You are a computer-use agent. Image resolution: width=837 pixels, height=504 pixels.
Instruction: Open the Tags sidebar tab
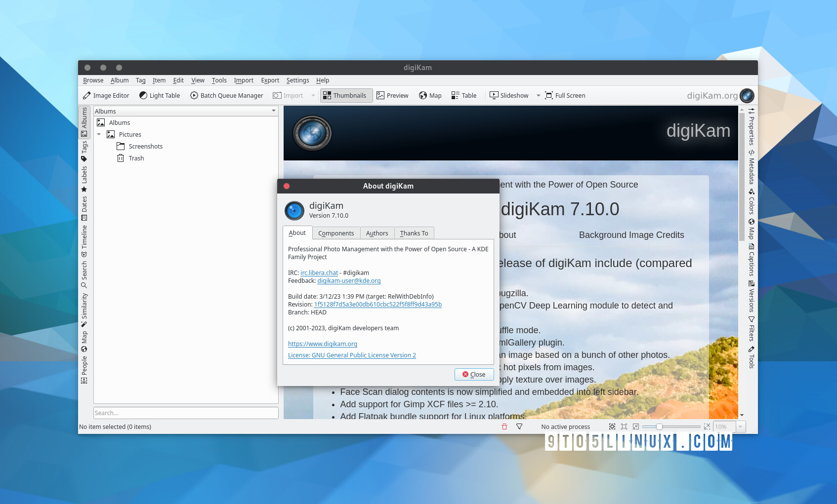[x=84, y=151]
